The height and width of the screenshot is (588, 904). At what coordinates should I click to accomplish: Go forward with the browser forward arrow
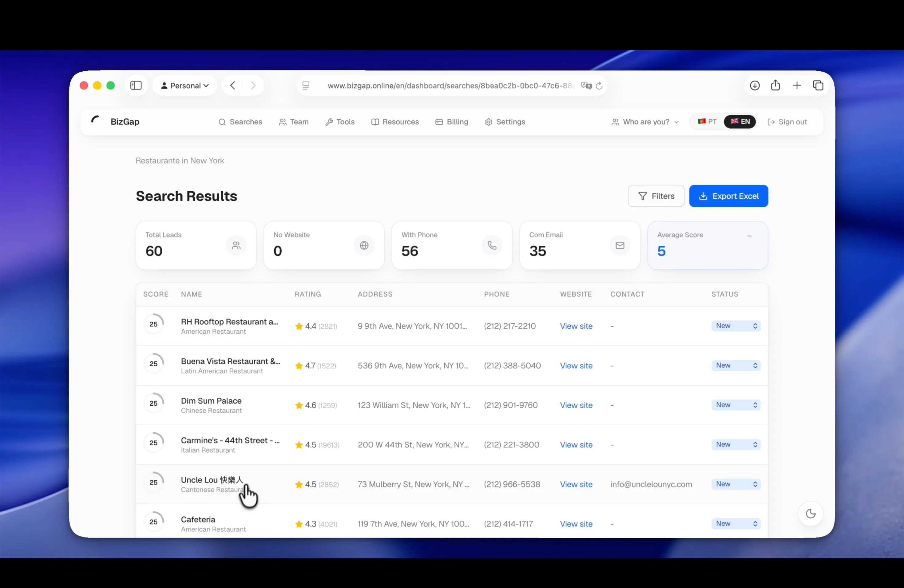253,85
